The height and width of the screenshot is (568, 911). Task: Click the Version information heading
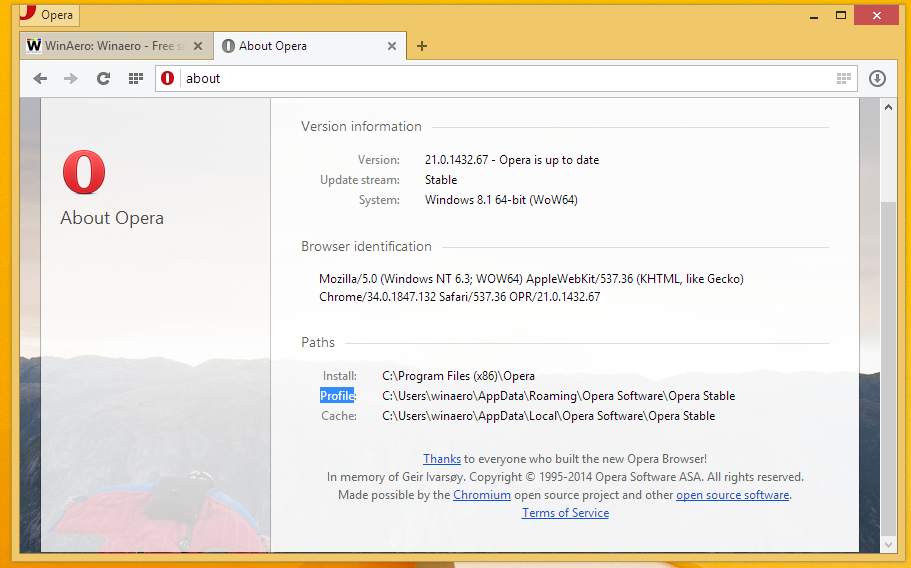click(361, 127)
